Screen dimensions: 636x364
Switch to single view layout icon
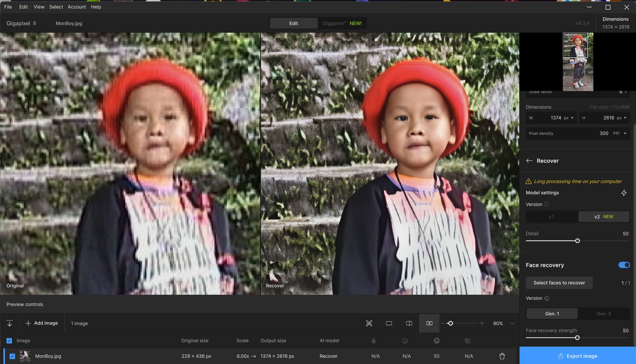click(x=389, y=323)
